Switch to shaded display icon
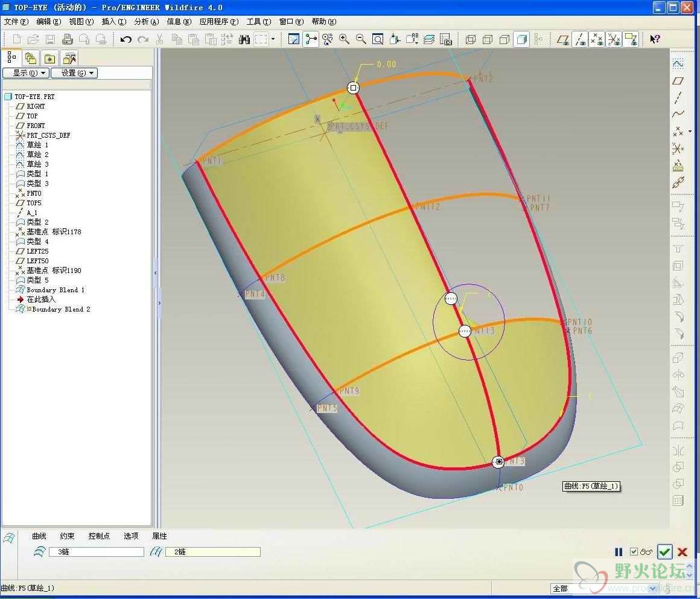This screenshot has height=599, width=700. (x=521, y=39)
